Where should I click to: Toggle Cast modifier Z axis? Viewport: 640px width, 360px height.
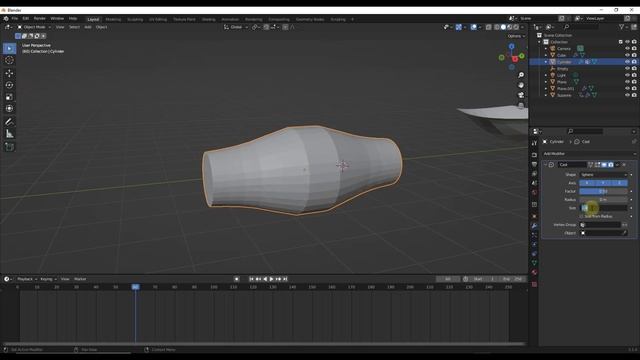point(620,183)
